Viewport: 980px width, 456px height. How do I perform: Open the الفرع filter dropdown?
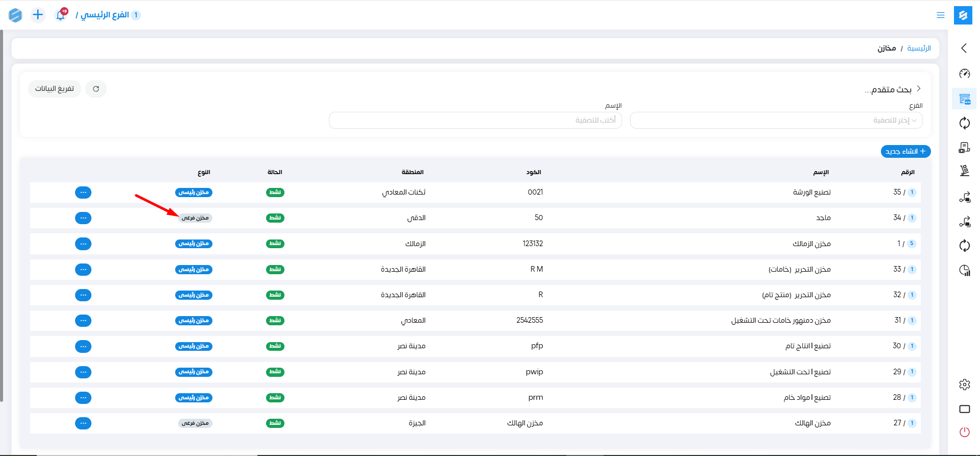pos(776,121)
